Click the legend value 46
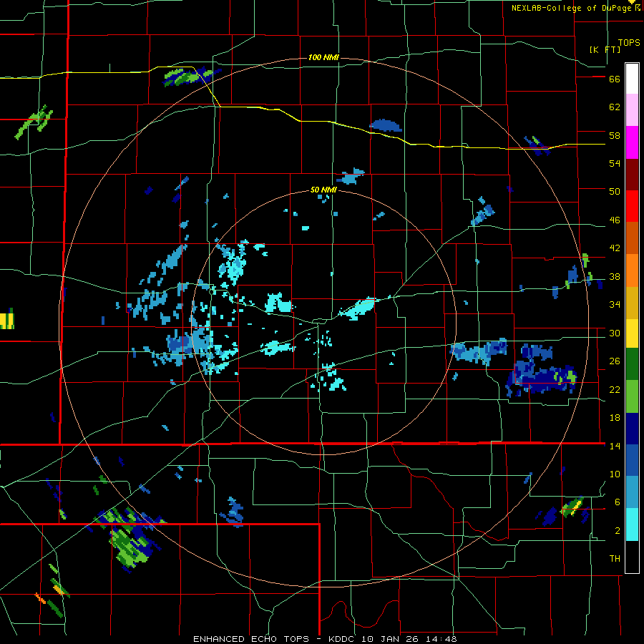Viewport: 644px width, 644px height. point(615,220)
